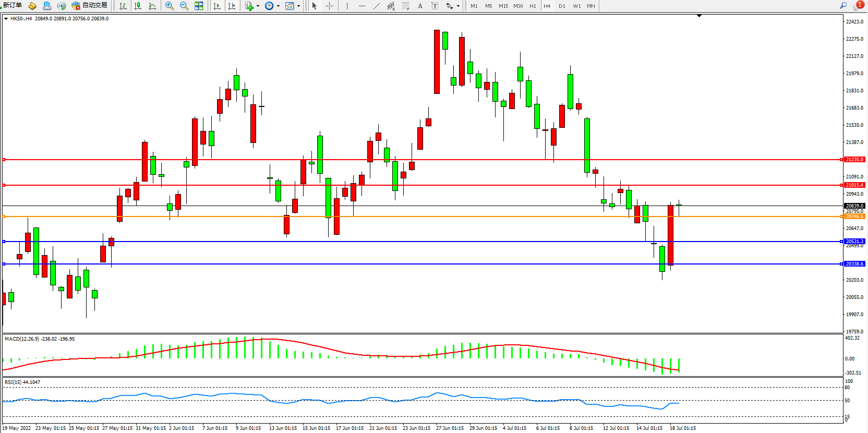This screenshot has height=433, width=868.
Task: Open the tile windows icon
Action: point(199,6)
